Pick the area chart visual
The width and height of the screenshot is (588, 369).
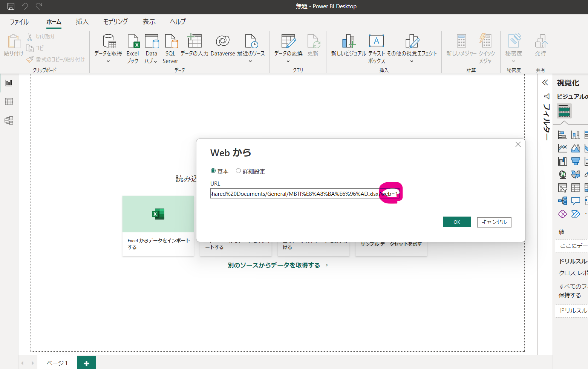pos(576,148)
